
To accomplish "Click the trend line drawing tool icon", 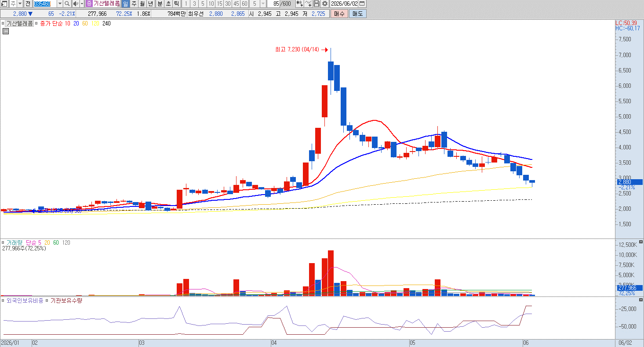I will tap(308, 4).
